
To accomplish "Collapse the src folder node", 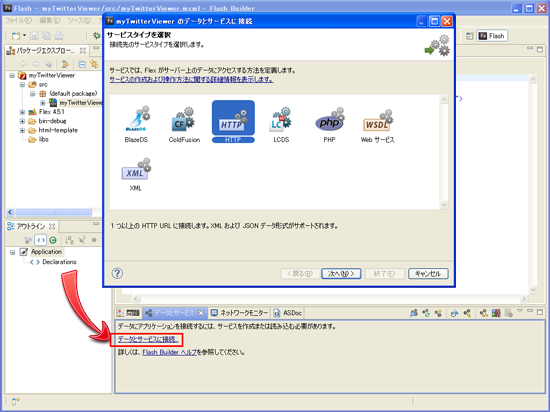I will [x=22, y=85].
